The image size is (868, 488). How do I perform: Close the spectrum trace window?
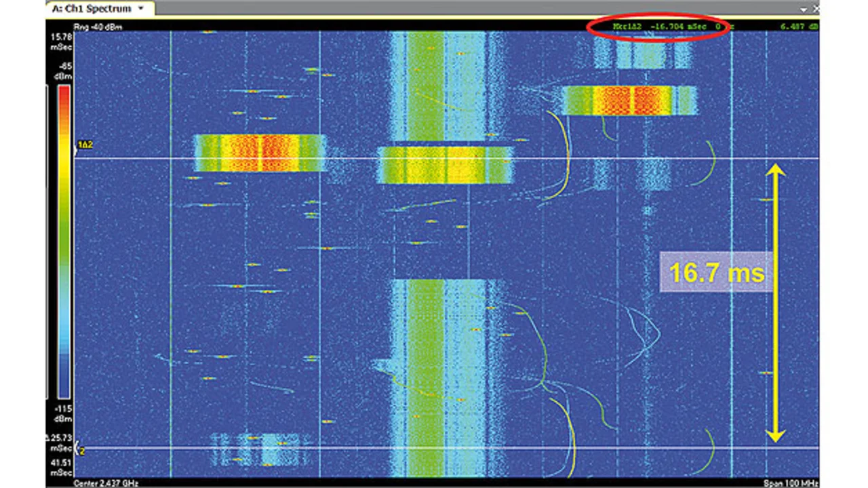(x=816, y=10)
